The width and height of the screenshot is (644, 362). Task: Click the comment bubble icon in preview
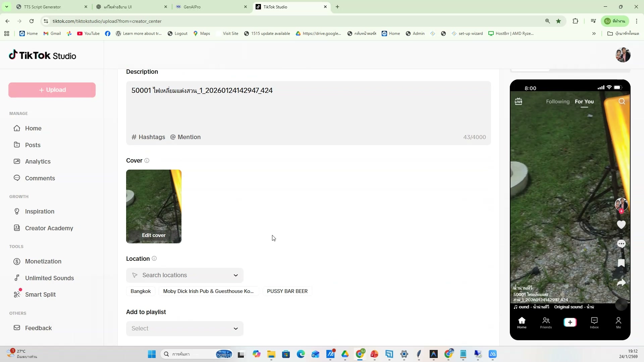pyautogui.click(x=621, y=244)
